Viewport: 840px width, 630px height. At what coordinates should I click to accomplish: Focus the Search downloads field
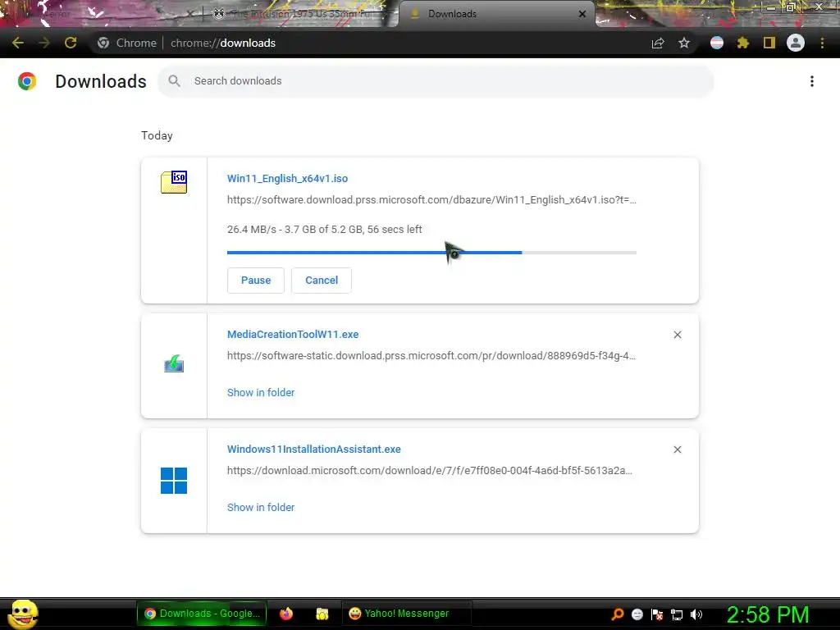click(x=436, y=81)
